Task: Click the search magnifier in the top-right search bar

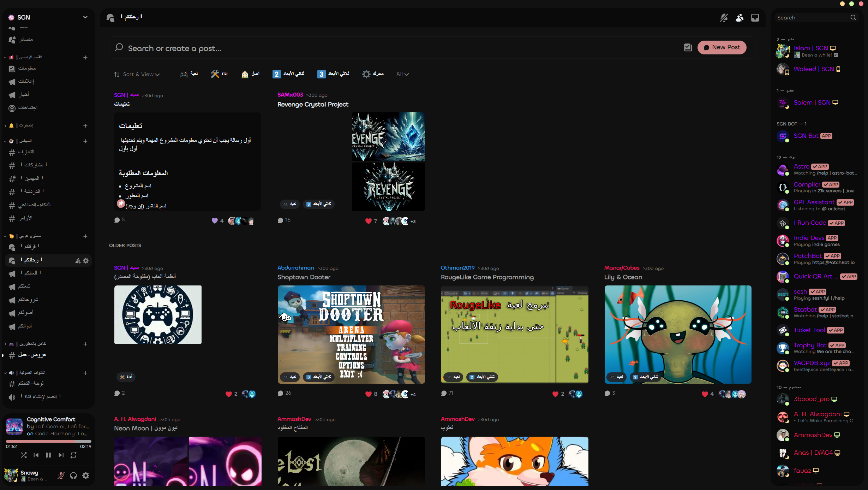Action: pyautogui.click(x=853, y=17)
